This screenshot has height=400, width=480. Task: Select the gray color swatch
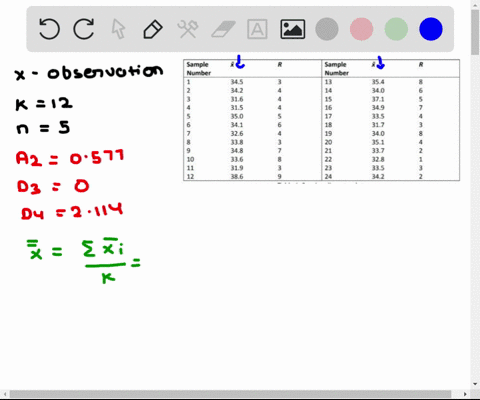tap(327, 29)
